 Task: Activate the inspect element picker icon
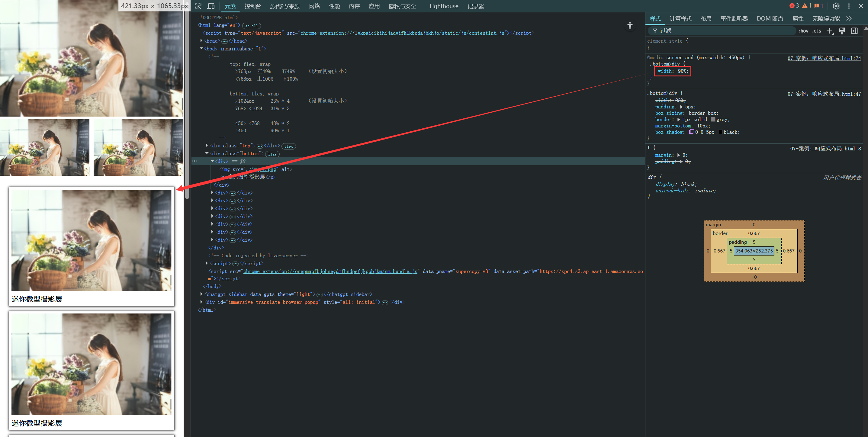coord(198,6)
